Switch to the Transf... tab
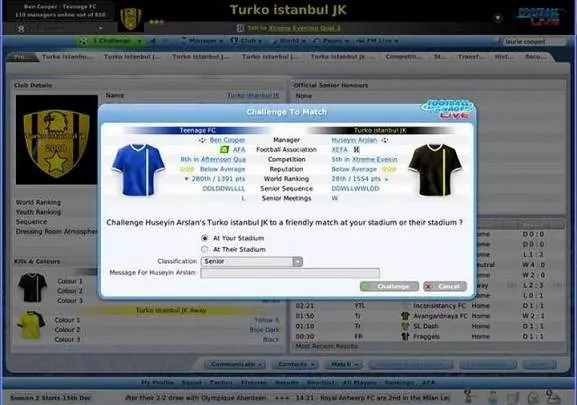 tap(471, 57)
